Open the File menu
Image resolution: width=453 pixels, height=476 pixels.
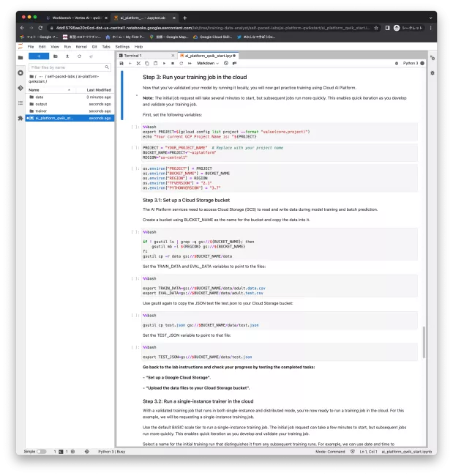click(31, 47)
